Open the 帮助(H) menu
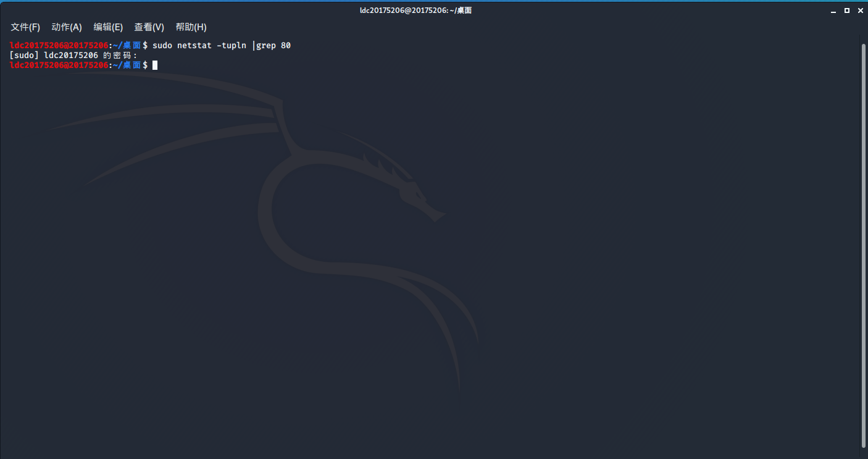868x459 pixels. [x=191, y=27]
